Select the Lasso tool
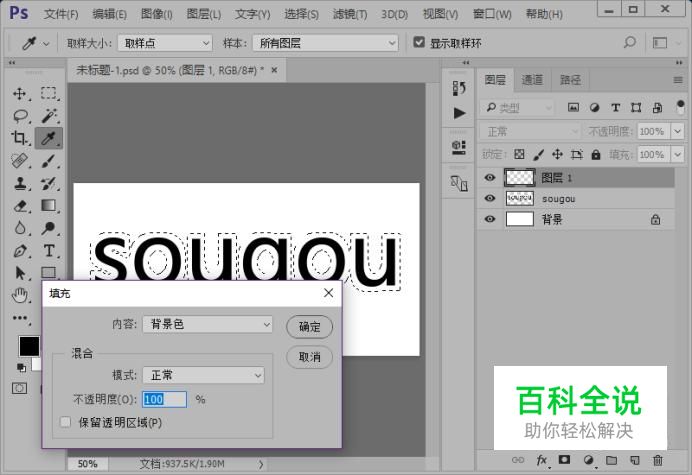 tap(20, 116)
